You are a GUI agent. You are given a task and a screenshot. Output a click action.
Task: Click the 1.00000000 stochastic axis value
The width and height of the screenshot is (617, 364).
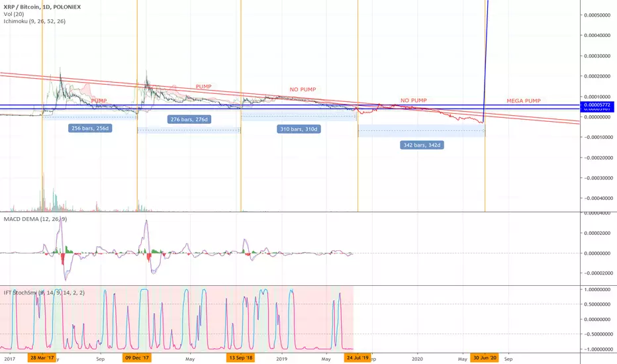click(x=598, y=289)
